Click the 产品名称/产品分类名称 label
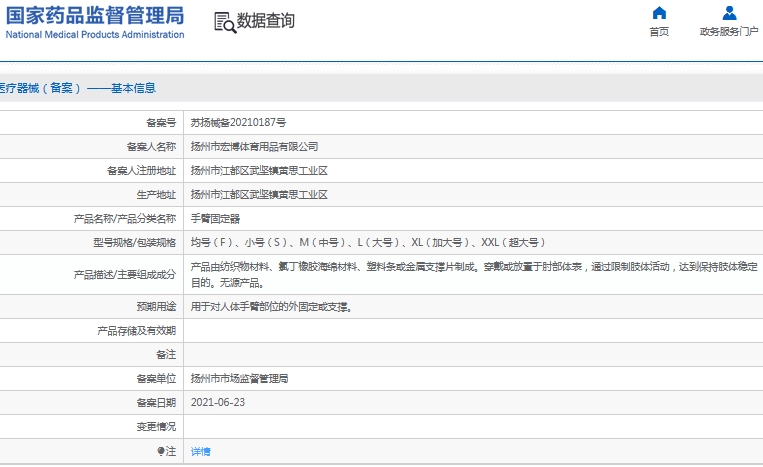The height and width of the screenshot is (467, 763). pos(125,219)
